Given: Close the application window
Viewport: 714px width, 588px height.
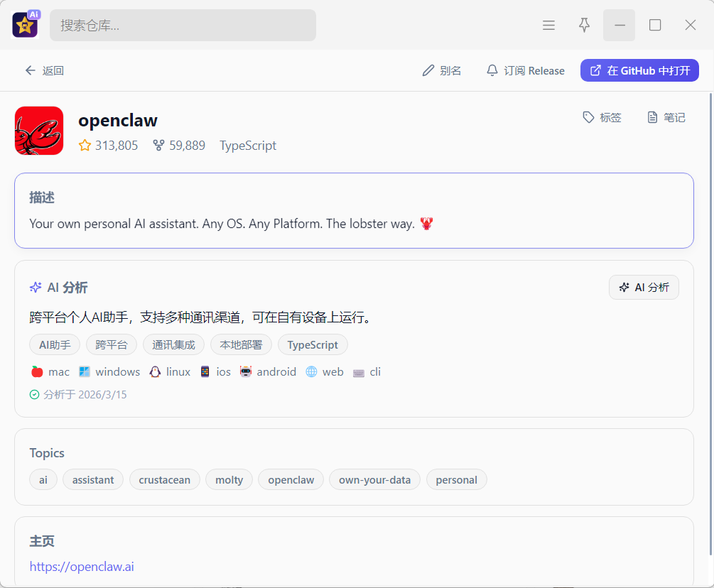Looking at the screenshot, I should tap(691, 25).
